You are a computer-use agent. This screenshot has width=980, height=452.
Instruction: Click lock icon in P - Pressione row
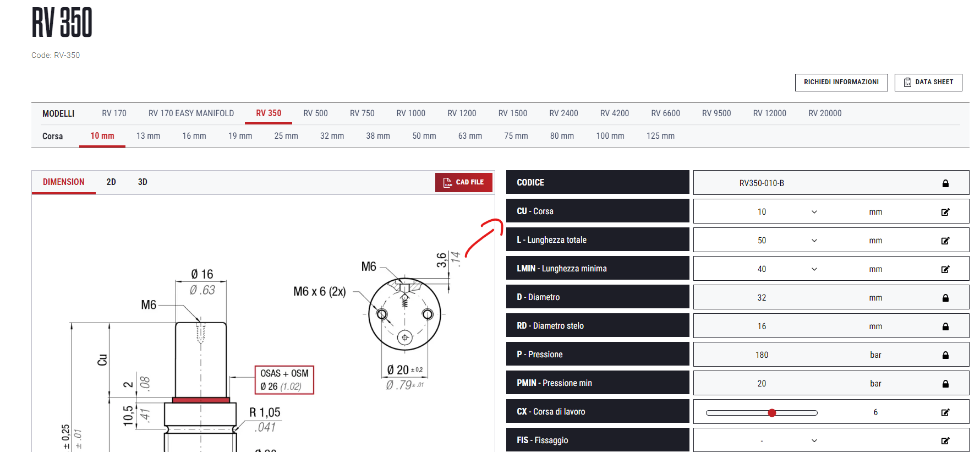click(945, 355)
